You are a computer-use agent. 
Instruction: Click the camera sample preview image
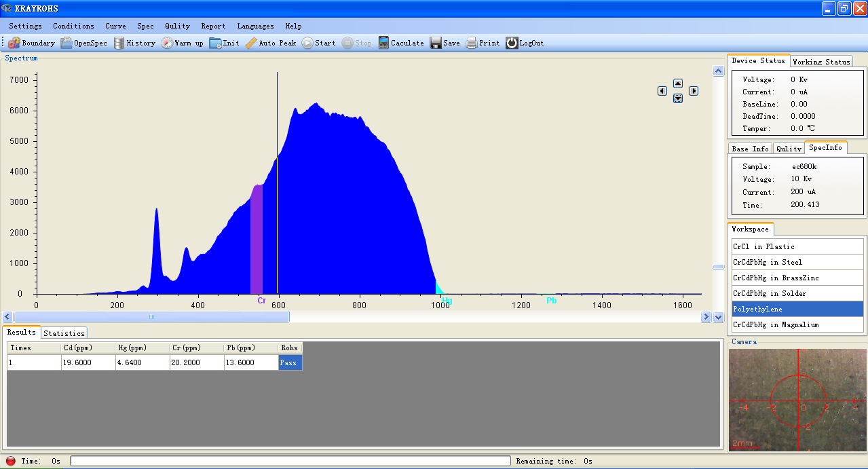[x=797, y=399]
